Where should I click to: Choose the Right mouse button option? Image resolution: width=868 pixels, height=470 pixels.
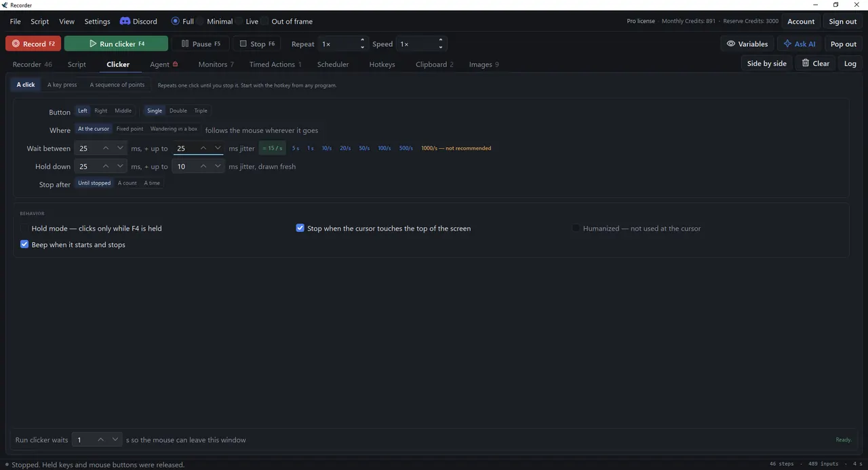click(x=101, y=111)
